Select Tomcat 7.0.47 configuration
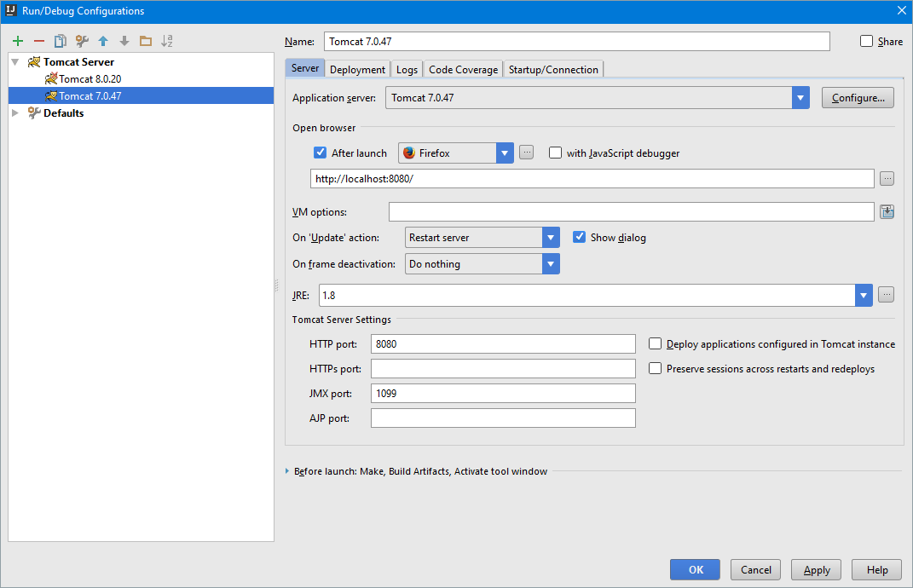Screen dimensions: 913x588 (141, 95)
